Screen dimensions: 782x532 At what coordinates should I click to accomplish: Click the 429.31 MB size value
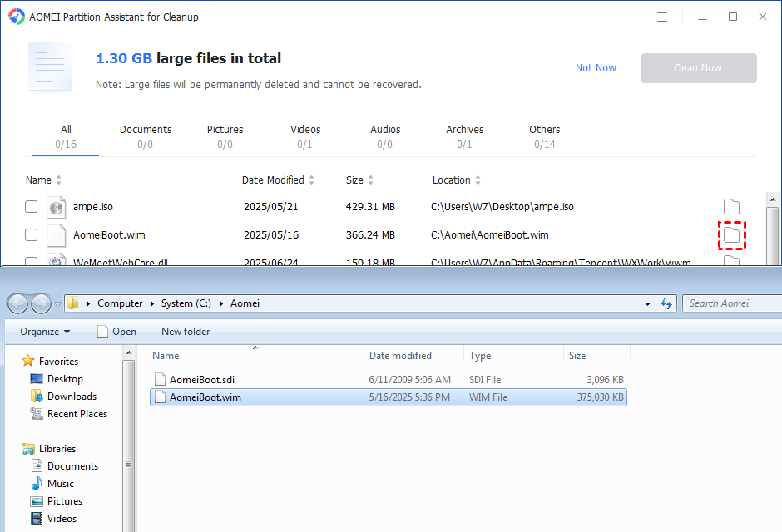coord(370,207)
